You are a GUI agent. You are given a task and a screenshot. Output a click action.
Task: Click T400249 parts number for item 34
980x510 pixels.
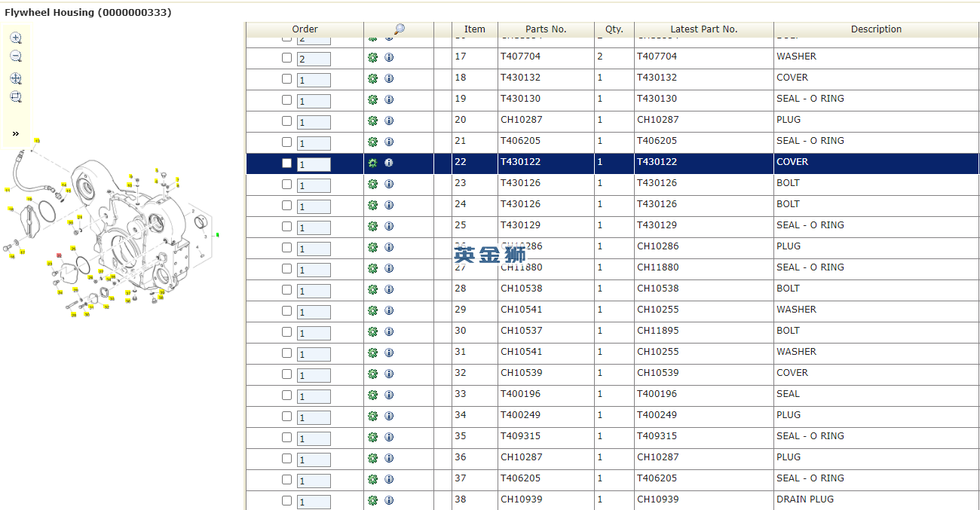coord(520,415)
